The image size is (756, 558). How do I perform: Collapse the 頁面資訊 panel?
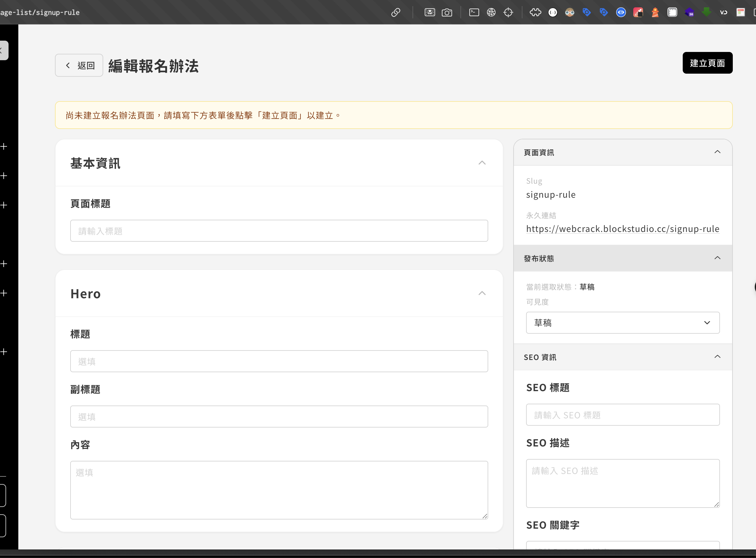click(717, 152)
